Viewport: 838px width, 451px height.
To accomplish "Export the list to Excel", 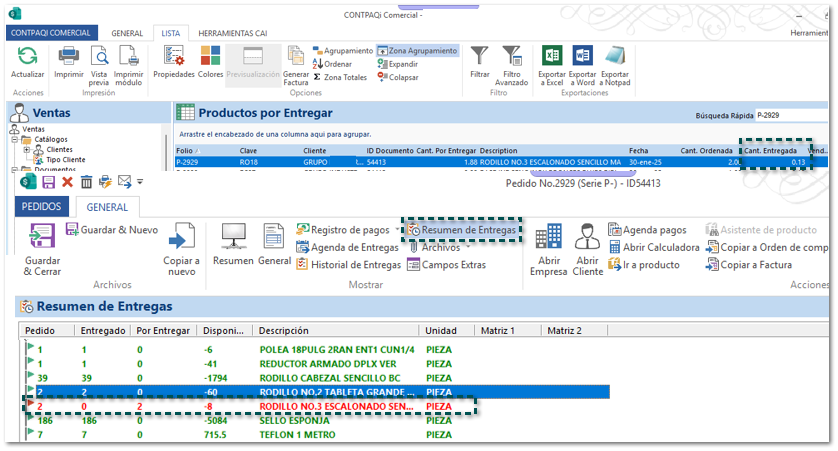I will coord(551,57).
